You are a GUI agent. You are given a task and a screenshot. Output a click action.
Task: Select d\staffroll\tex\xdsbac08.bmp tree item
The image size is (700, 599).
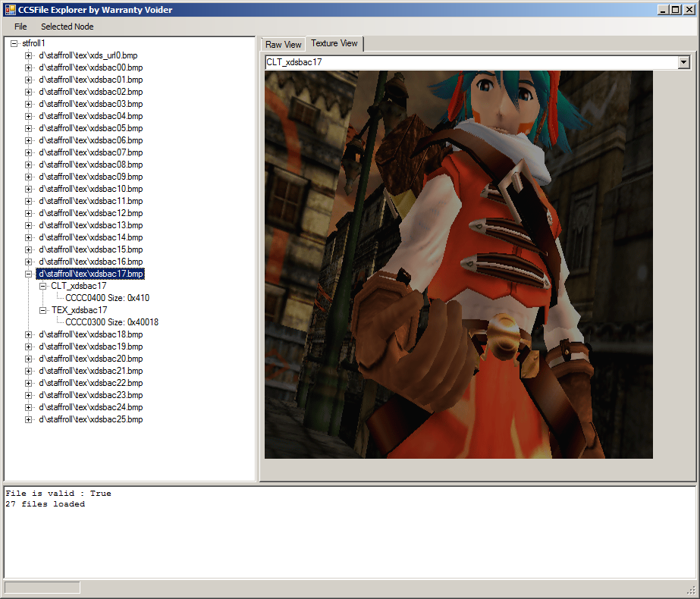(x=90, y=165)
